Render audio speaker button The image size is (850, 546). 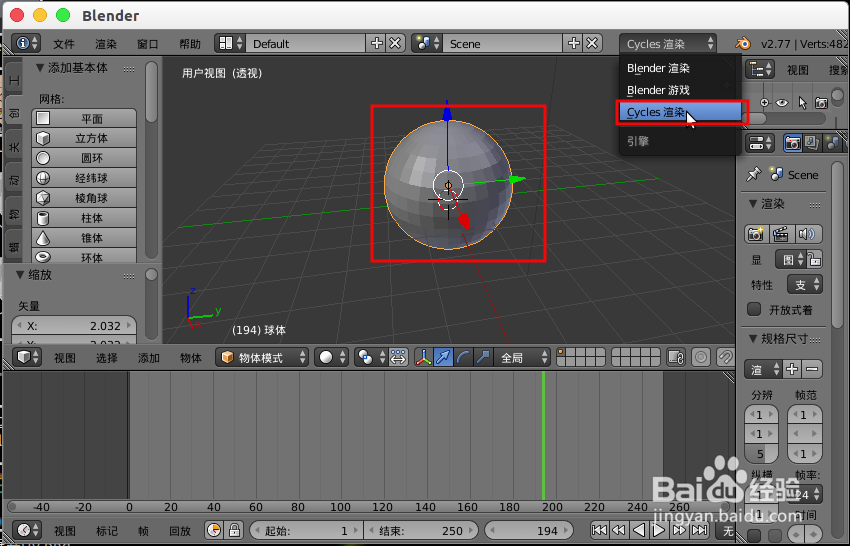pyautogui.click(x=807, y=234)
